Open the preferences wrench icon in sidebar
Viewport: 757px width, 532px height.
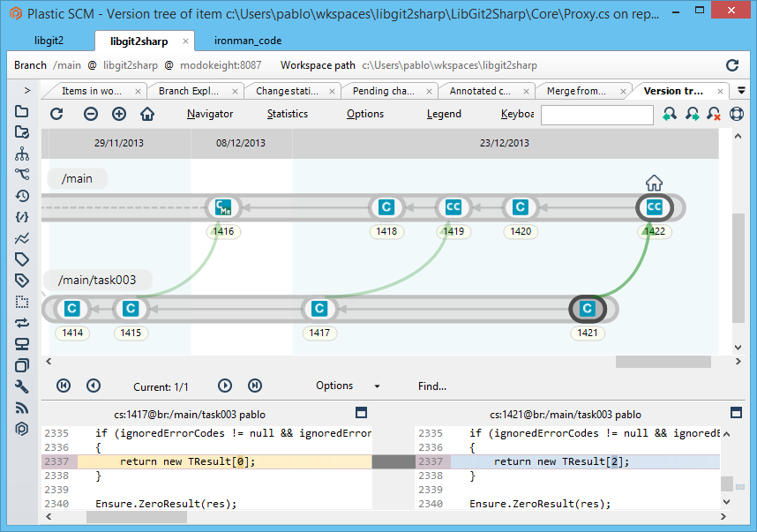click(x=22, y=386)
